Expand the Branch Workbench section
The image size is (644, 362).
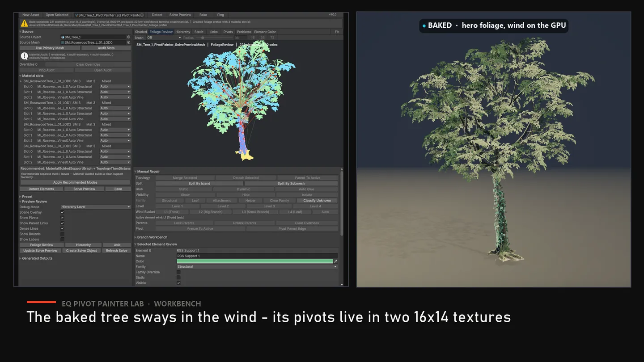click(x=151, y=237)
